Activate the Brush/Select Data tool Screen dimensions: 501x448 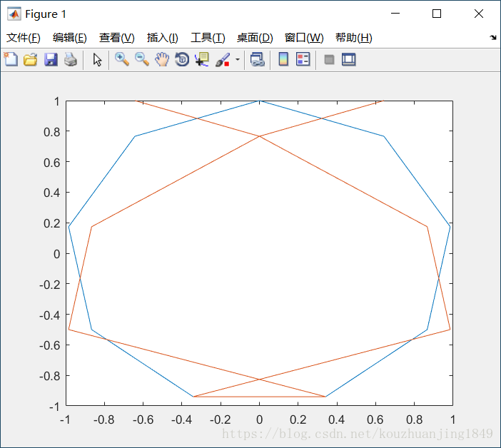223,59
